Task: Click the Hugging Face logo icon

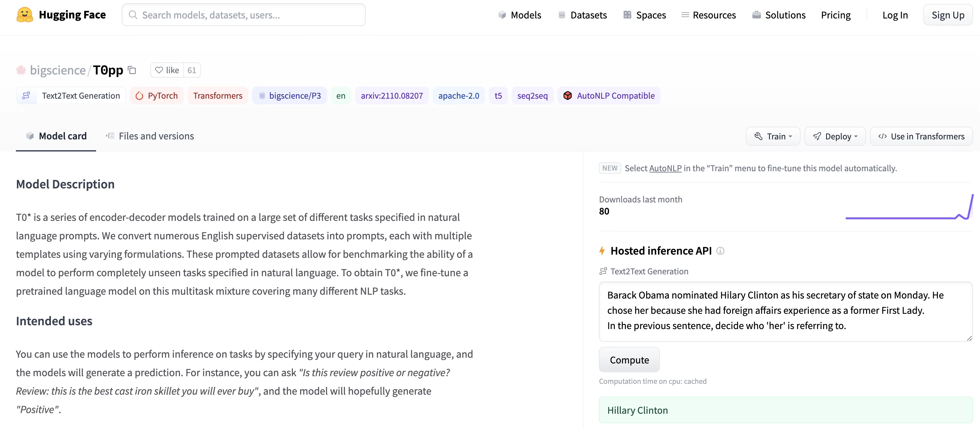Action: click(x=24, y=14)
